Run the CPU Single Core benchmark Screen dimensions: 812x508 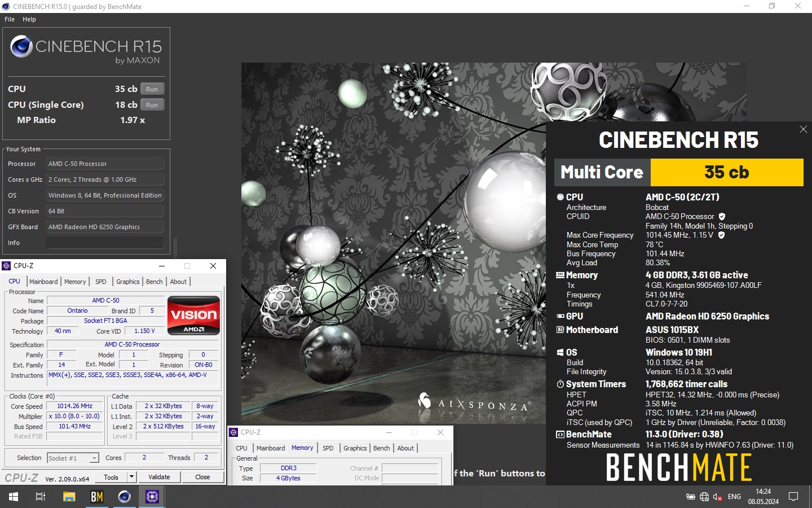152,105
